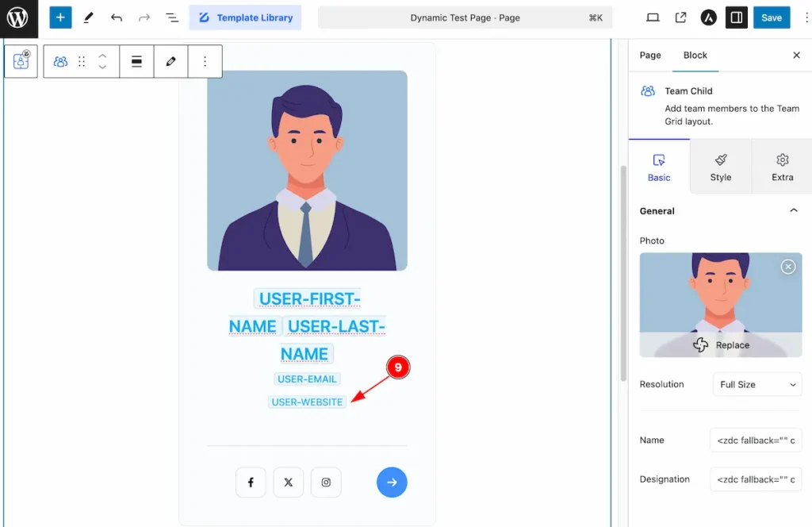Open the Resolution Full Size dropdown
This screenshot has height=527, width=812.
click(x=757, y=384)
